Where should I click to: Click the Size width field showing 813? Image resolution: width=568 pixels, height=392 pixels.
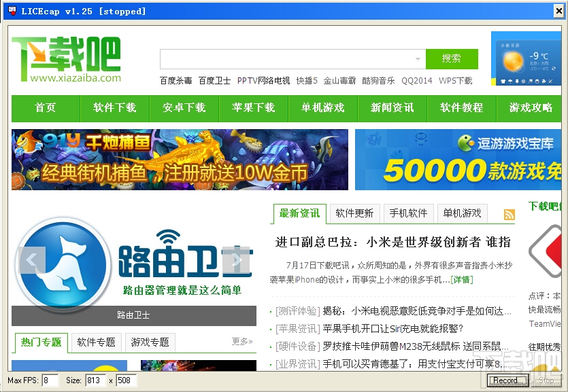point(96,380)
